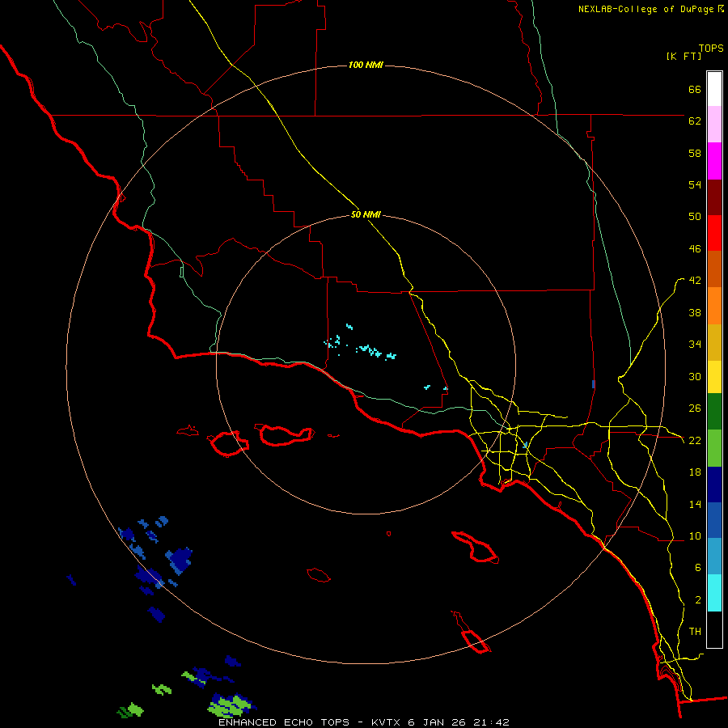The width and height of the screenshot is (728, 728).
Task: Click legend value 54
Action: coord(695,184)
